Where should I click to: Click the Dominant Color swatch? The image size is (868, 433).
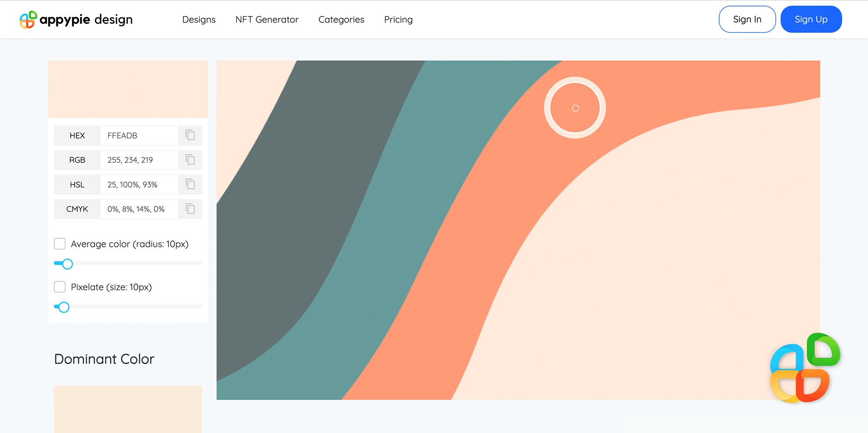tap(128, 409)
